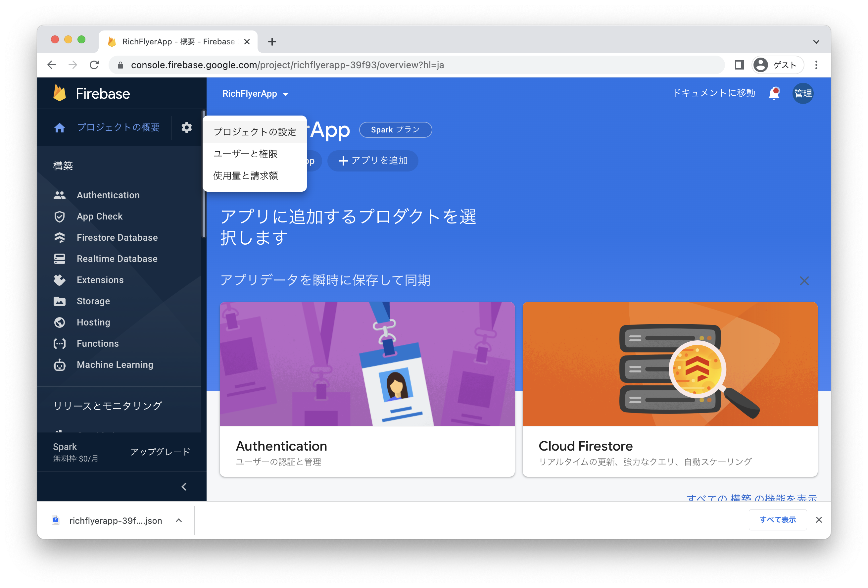Open Chrome three-dot menu
Viewport: 868px width, 588px height.
tap(816, 65)
